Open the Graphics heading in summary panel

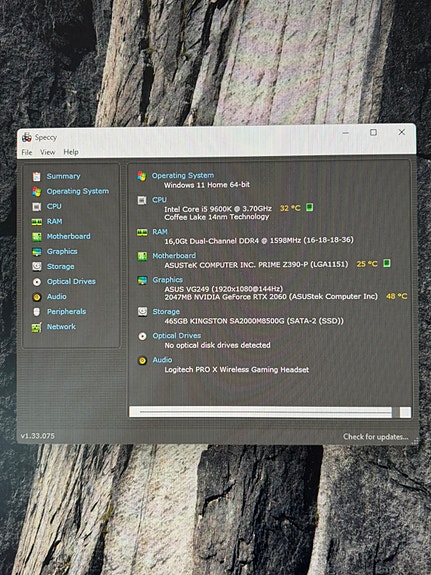(167, 280)
